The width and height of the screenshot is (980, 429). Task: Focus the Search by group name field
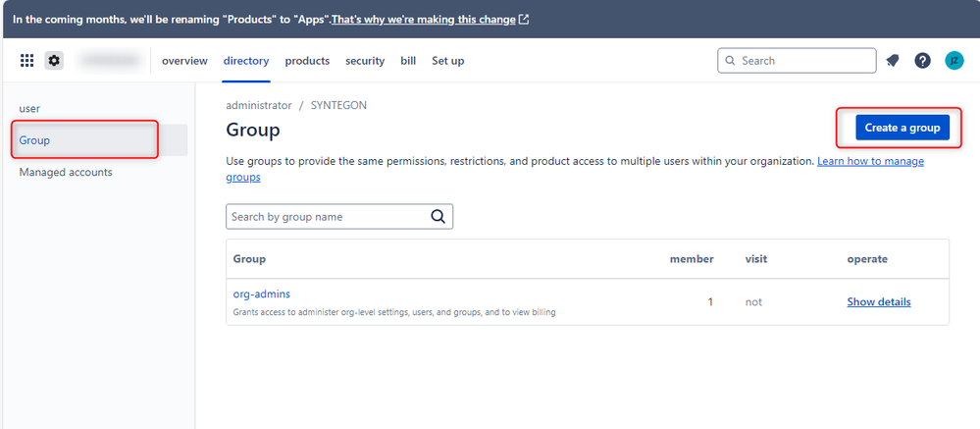point(339,216)
